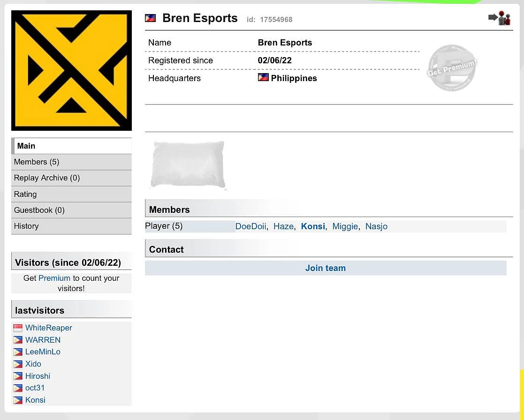Click the flag icon beside WhiteReaper

pyautogui.click(x=18, y=328)
